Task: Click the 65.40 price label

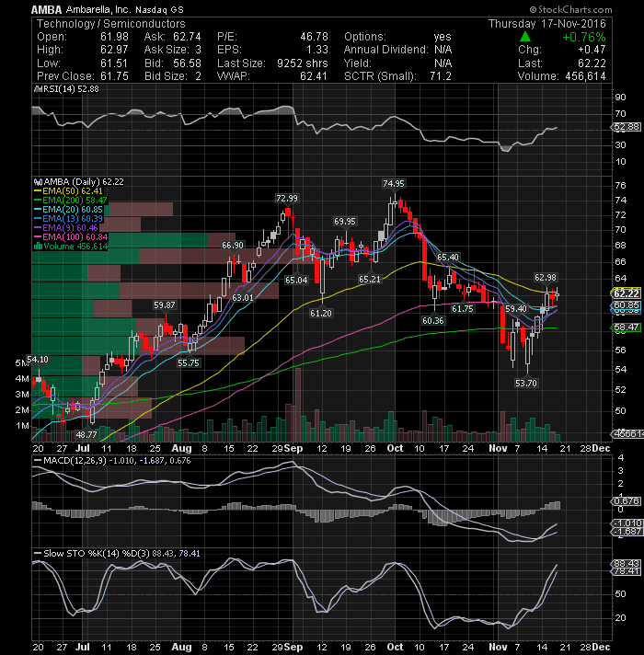Action: [x=448, y=258]
